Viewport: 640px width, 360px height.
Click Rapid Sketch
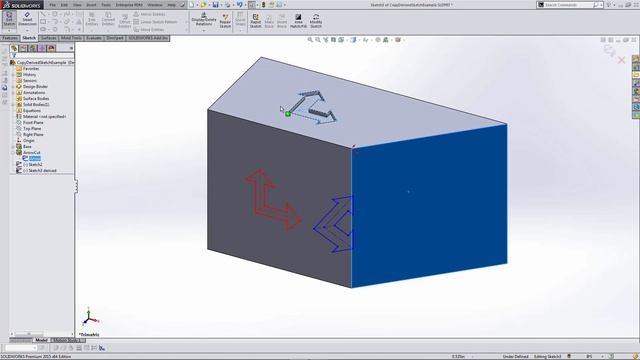coord(256,21)
